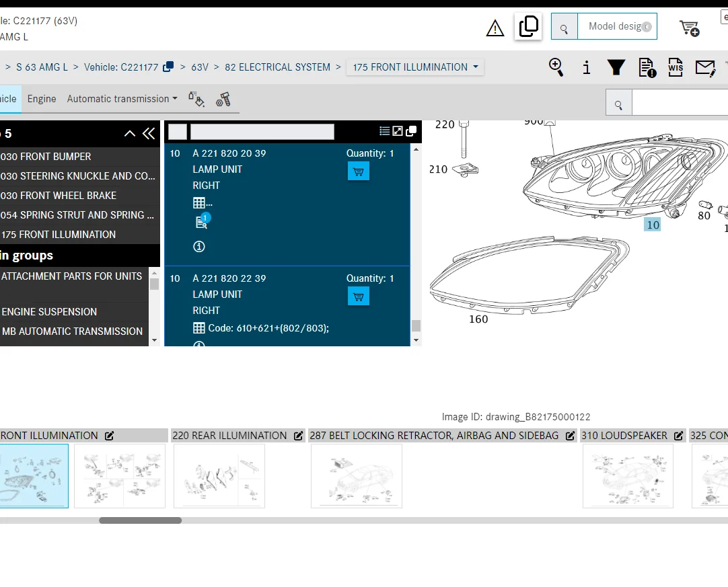The image size is (728, 587).
Task: Click the zoom-in magnifier icon
Action: (556, 67)
